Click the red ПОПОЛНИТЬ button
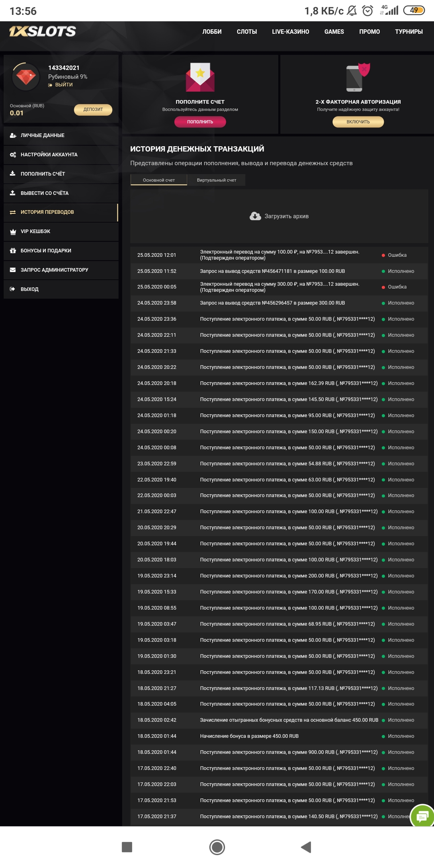 [x=200, y=122]
